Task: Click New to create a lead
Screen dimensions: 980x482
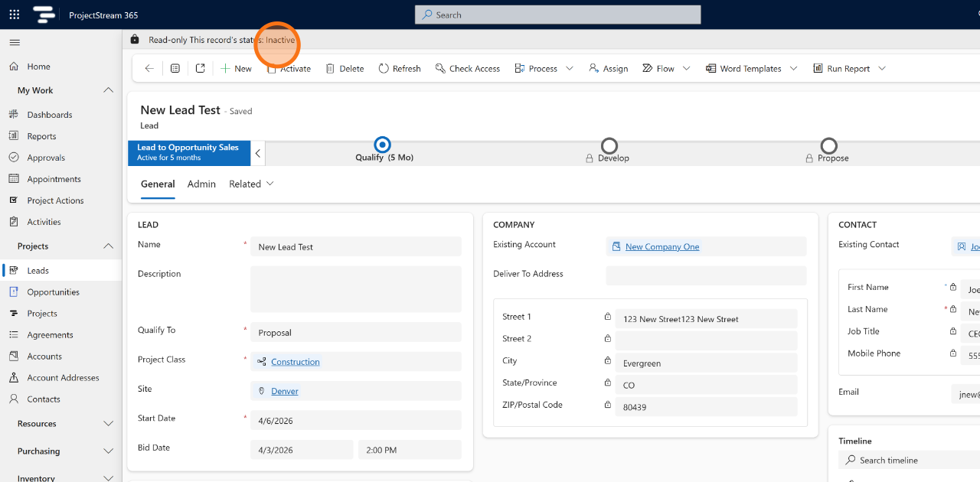Action: coord(236,68)
